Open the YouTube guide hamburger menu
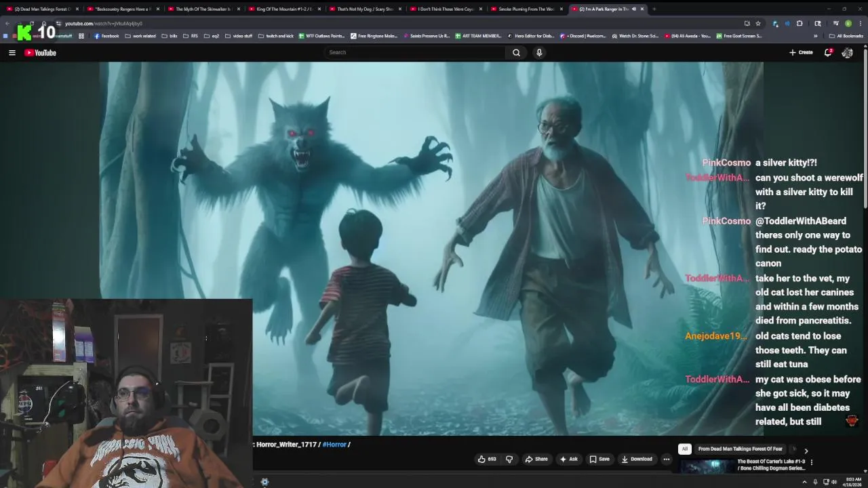The height and width of the screenshot is (488, 868). (x=12, y=52)
